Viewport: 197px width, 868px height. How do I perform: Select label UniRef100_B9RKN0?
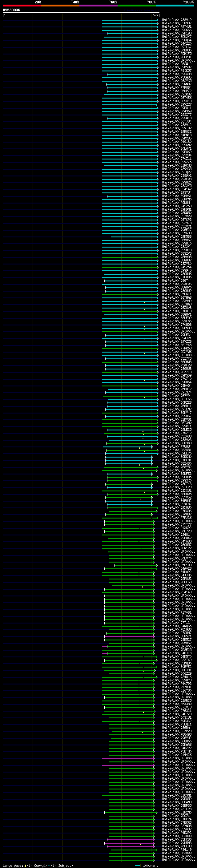pos(176,457)
